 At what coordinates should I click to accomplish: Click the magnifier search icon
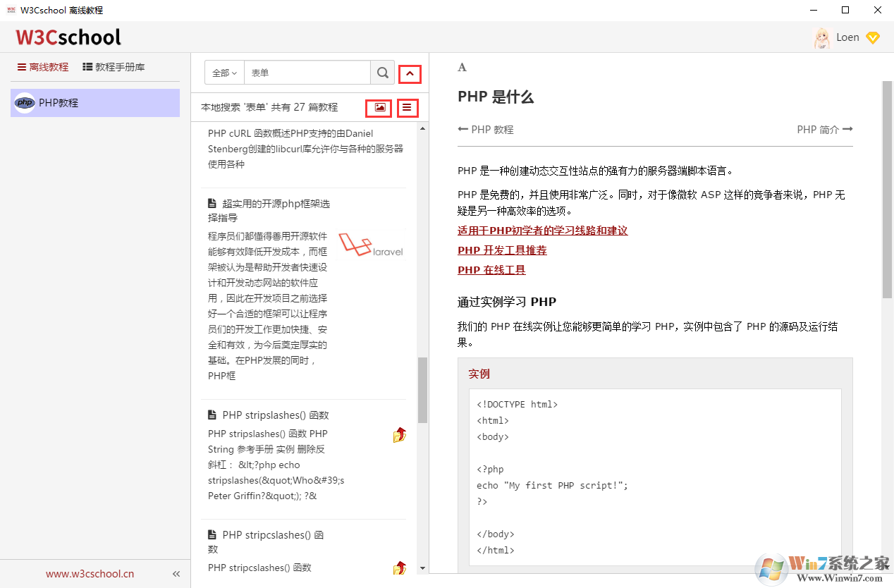382,72
